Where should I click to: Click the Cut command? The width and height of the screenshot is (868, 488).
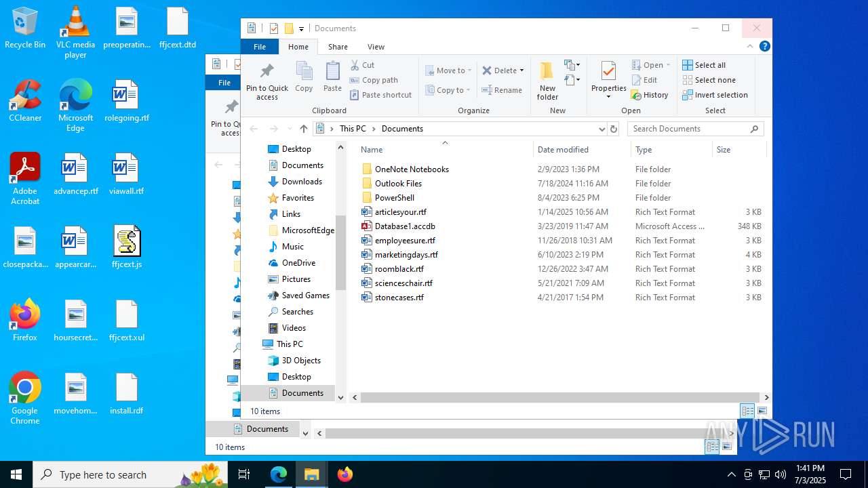(x=363, y=65)
